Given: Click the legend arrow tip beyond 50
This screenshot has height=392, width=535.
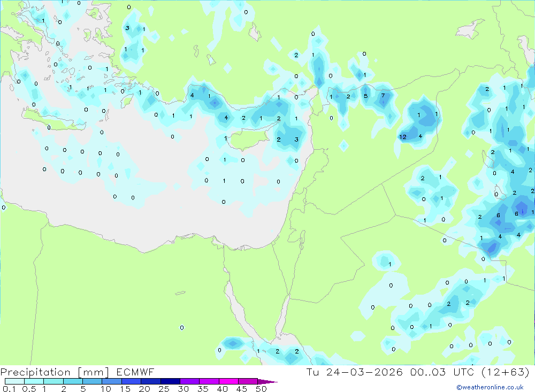Looking at the screenshot, I should 268,381.
